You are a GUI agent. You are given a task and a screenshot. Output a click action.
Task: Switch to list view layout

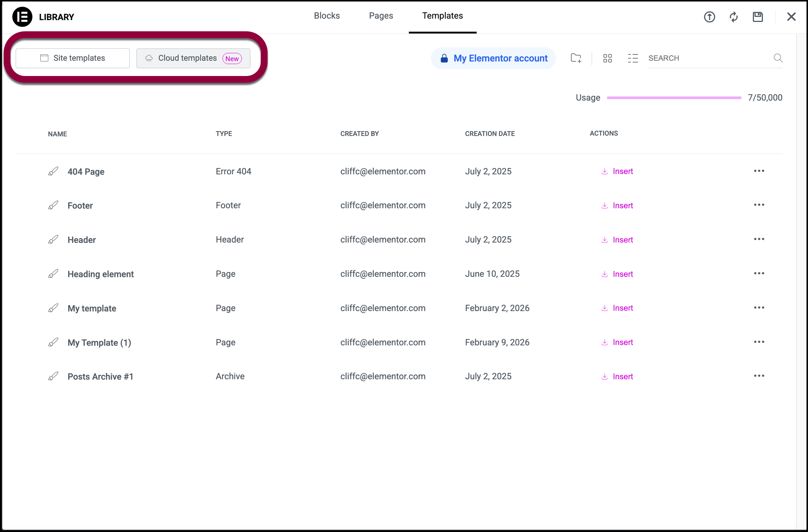pyautogui.click(x=632, y=58)
